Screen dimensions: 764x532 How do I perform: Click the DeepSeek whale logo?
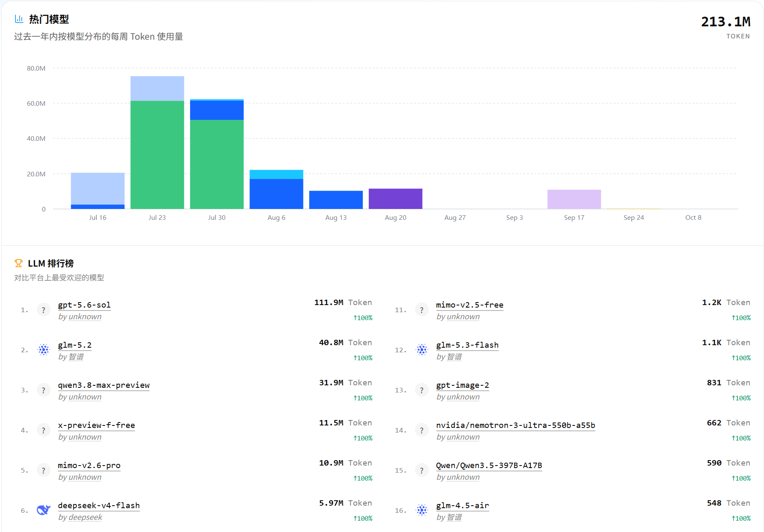43,510
